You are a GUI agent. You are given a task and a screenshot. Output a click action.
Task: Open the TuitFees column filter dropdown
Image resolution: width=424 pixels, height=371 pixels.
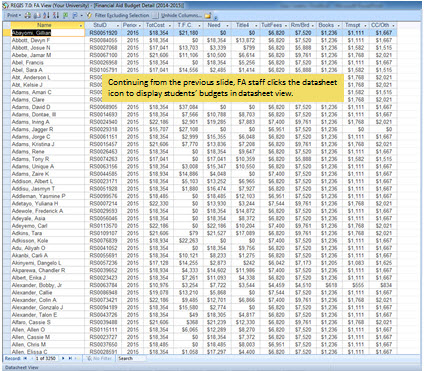click(286, 26)
